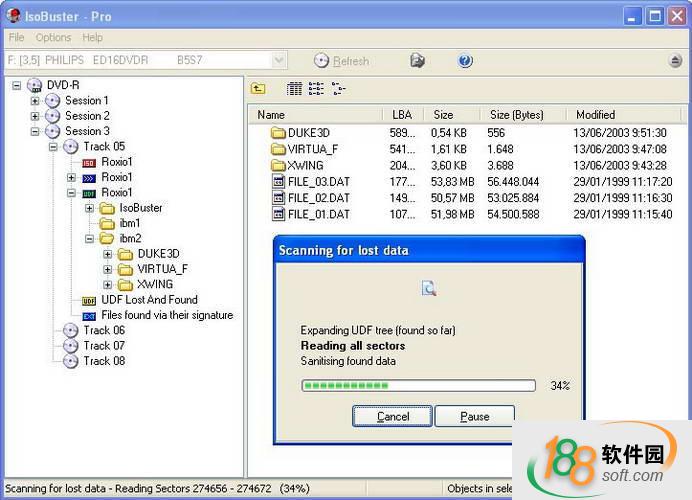Select the Track 06 disc icon
This screenshot has height=500, width=692.
(x=70, y=331)
